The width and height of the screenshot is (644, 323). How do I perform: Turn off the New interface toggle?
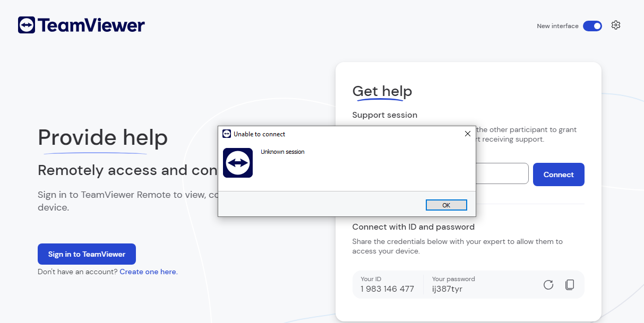click(x=593, y=26)
